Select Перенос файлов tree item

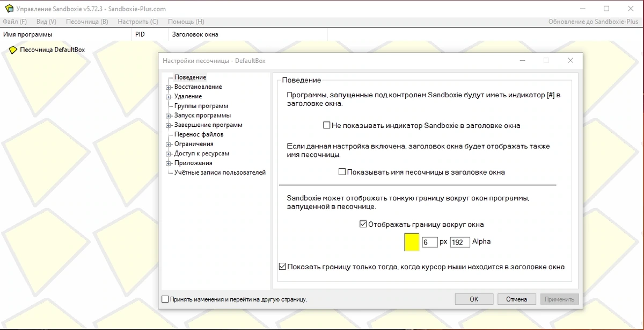coord(199,134)
